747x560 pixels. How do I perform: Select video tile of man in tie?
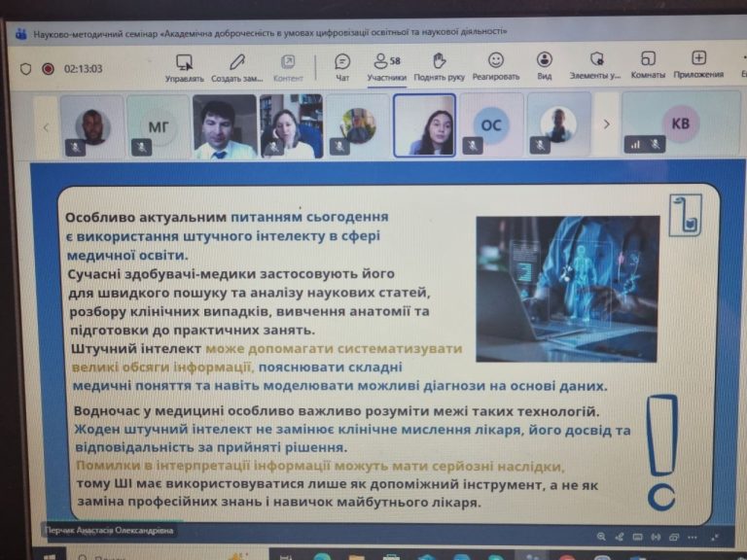pyautogui.click(x=225, y=126)
